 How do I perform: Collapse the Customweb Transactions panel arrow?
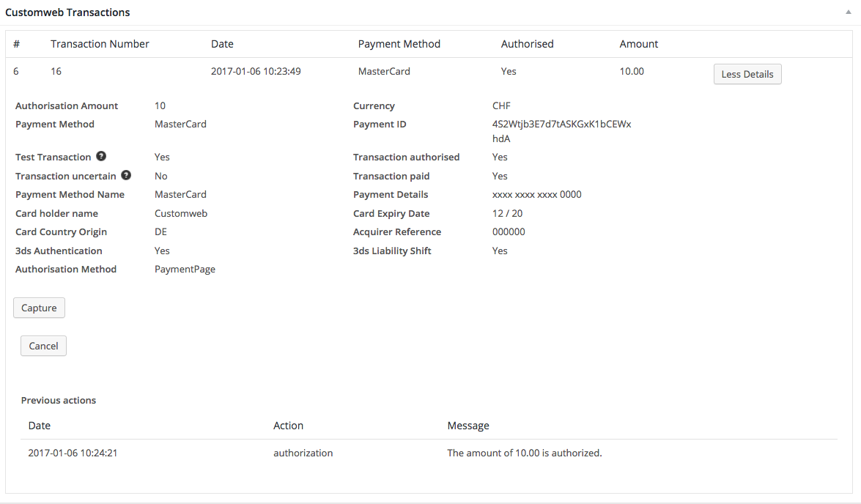(848, 12)
